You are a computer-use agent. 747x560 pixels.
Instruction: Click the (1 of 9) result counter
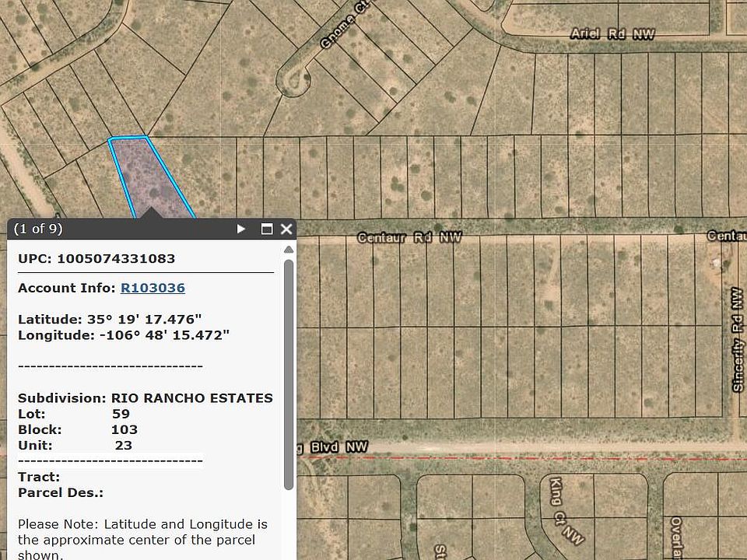[x=38, y=229]
